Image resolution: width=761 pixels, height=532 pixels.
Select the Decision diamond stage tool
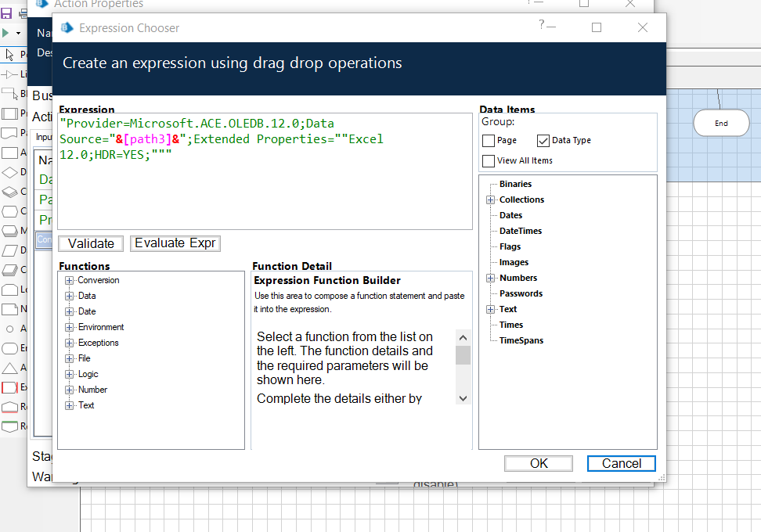[x=9, y=172]
